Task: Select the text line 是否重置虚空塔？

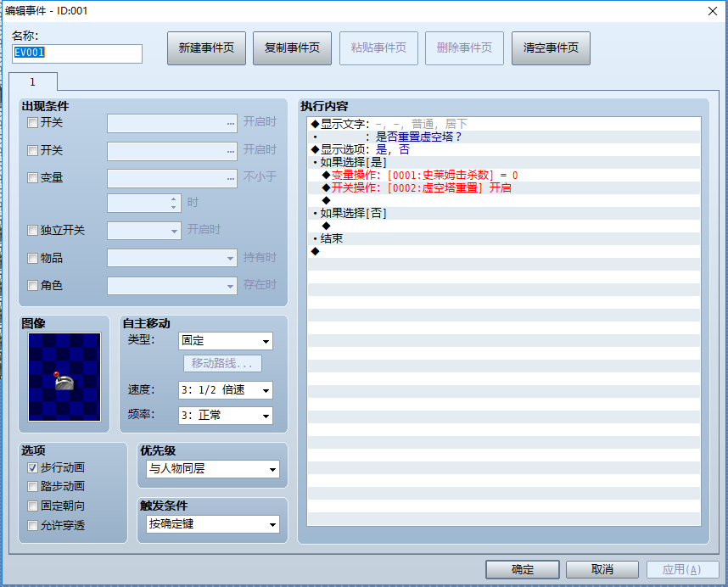Action: [504, 137]
